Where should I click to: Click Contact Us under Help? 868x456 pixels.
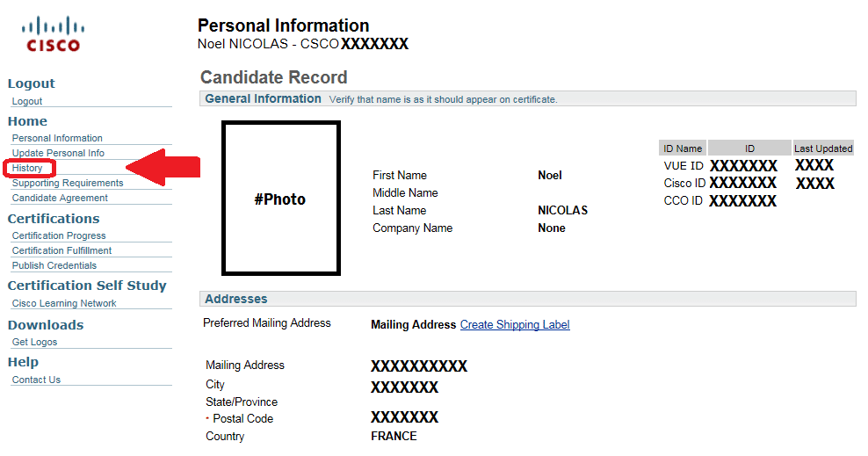point(36,380)
